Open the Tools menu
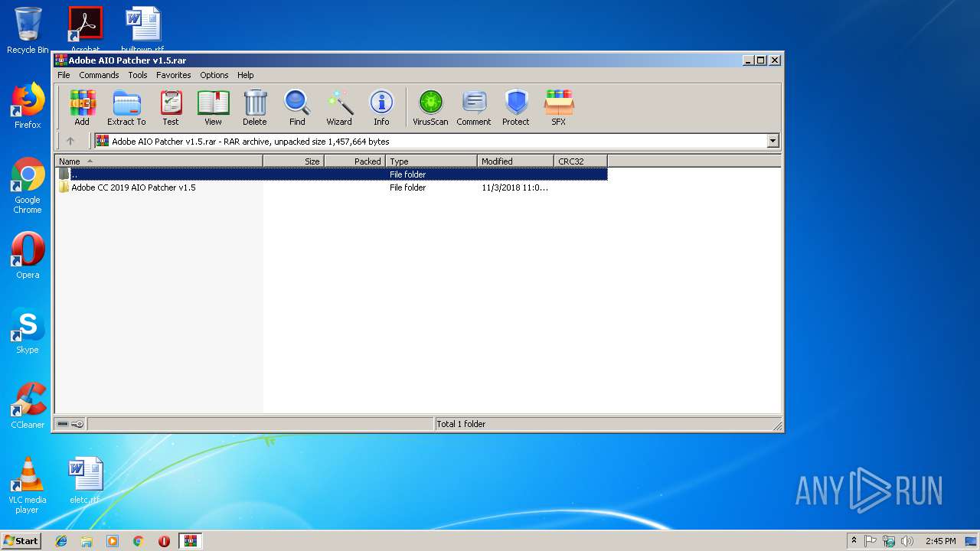 click(138, 75)
